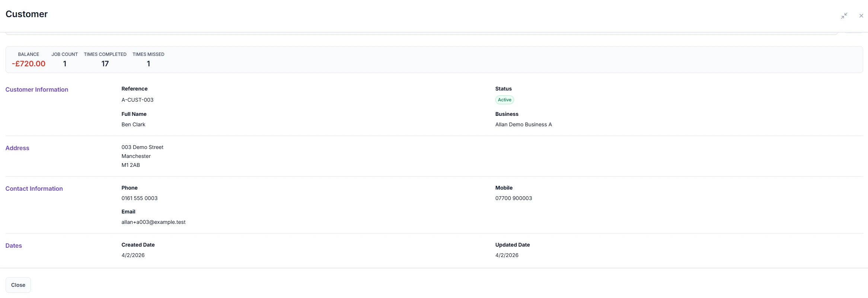Screen dimensions: 868x298
Task: Close the Customer panel with the X icon
Action: click(861, 16)
